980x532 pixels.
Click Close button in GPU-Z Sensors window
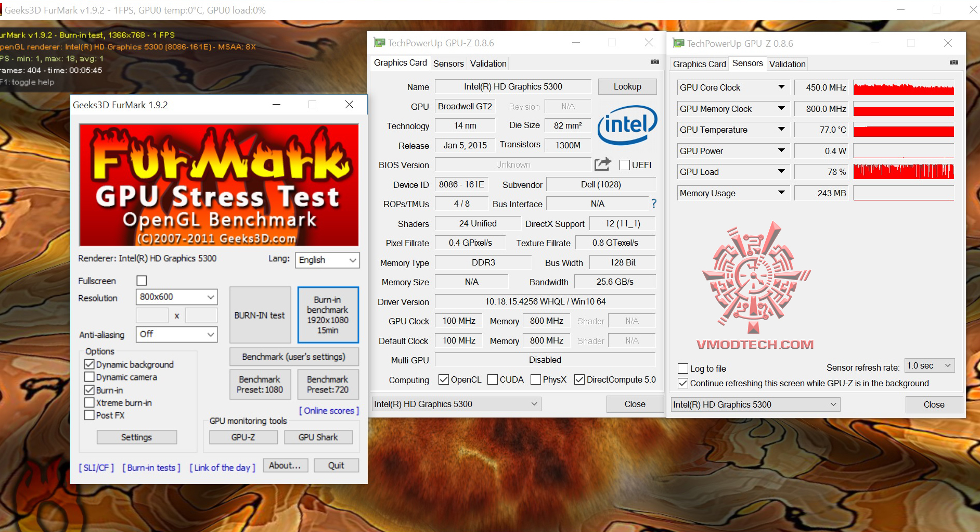pyautogui.click(x=934, y=404)
